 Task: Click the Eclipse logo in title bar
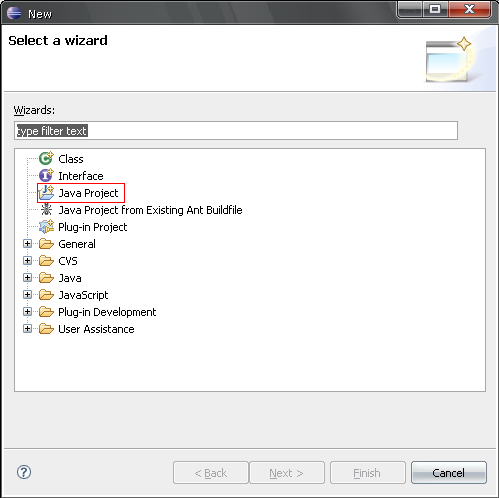[x=14, y=13]
